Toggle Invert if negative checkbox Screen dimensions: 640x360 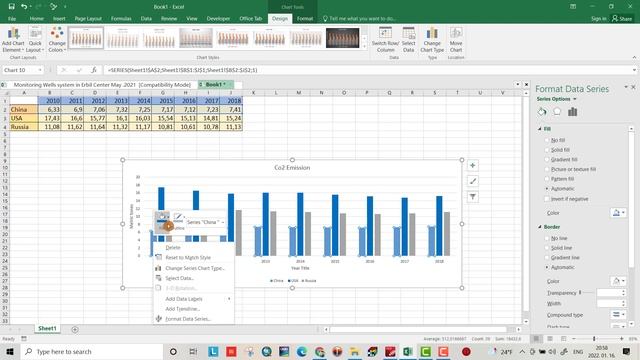pos(547,199)
